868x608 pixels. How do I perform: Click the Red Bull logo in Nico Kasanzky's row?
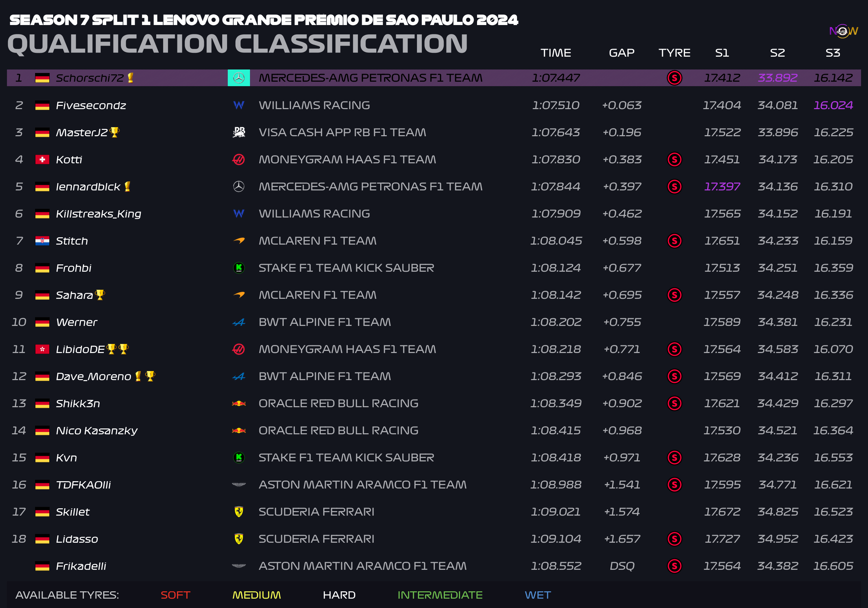pyautogui.click(x=239, y=430)
